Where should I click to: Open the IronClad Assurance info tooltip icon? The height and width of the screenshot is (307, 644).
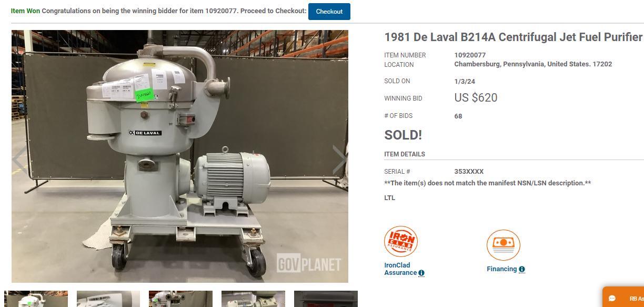pyautogui.click(x=421, y=273)
